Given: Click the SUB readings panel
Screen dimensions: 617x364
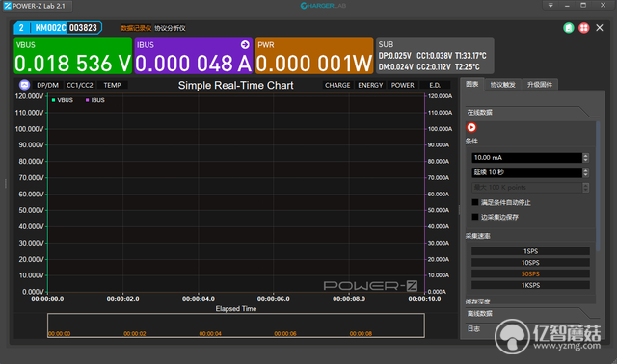Looking at the screenshot, I should coord(435,56).
